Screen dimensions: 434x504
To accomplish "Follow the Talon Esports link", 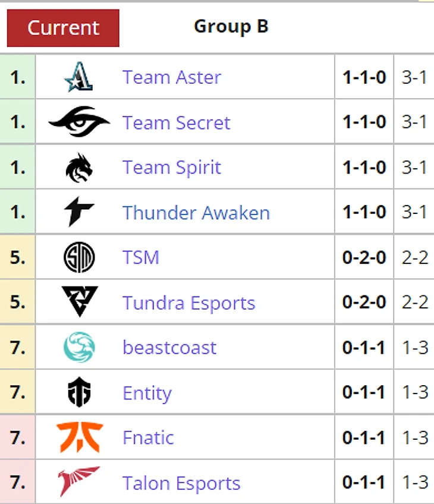I will pos(181,483).
